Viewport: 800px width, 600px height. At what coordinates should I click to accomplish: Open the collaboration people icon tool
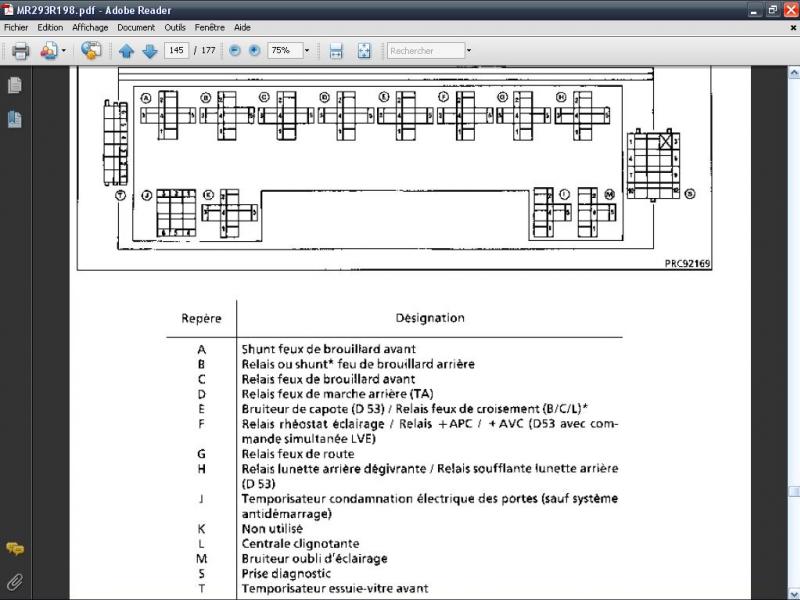click(x=49, y=51)
